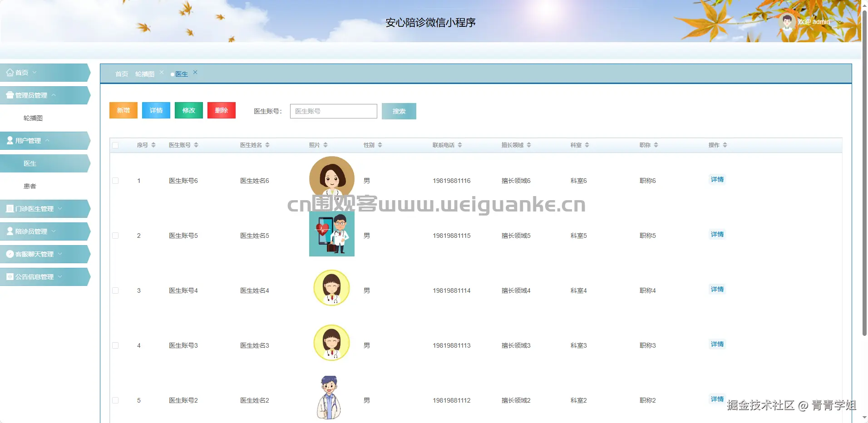Click the admin avatar in header
The image size is (868, 423).
pos(788,22)
